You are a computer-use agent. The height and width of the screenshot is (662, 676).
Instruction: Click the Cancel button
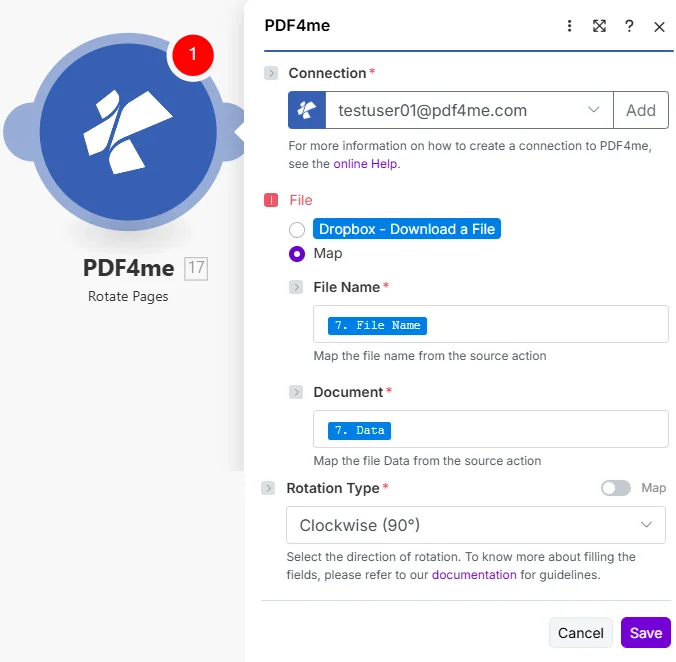580,633
